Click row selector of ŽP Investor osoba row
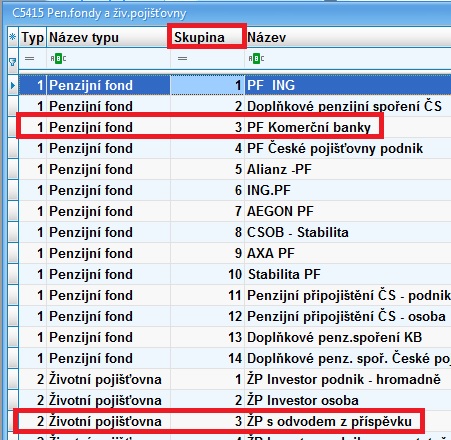The image size is (451, 440). (13, 400)
